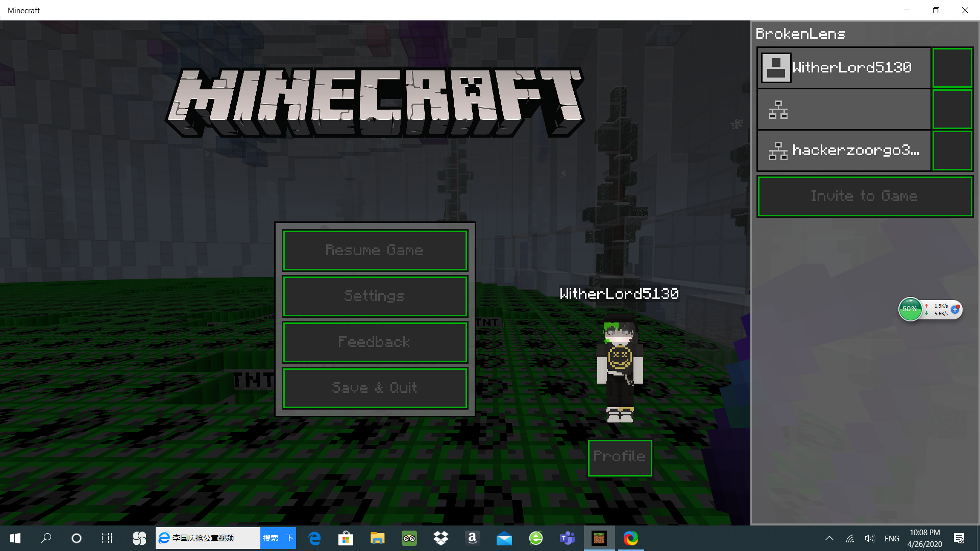This screenshot has height=551, width=980.
Task: Launch Microsoft Edge from the taskbar
Action: pyautogui.click(x=315, y=538)
